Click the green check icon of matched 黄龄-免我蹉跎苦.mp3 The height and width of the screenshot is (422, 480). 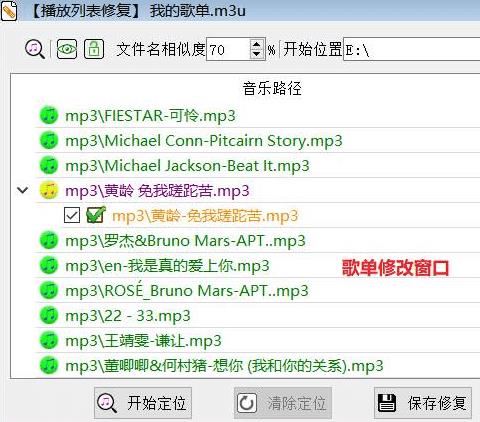(96, 215)
